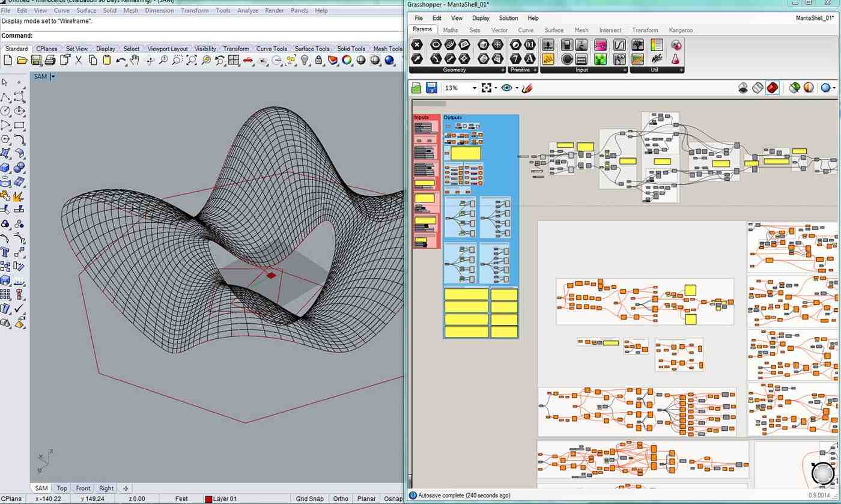Click the Undo arrow icon
Viewport: 841px width, 504px height.
click(121, 60)
